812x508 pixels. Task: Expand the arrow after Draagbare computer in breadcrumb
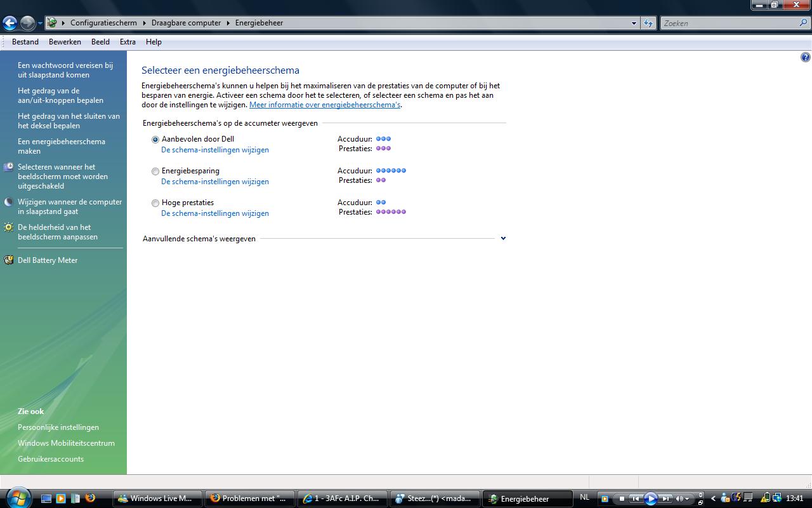pyautogui.click(x=228, y=23)
